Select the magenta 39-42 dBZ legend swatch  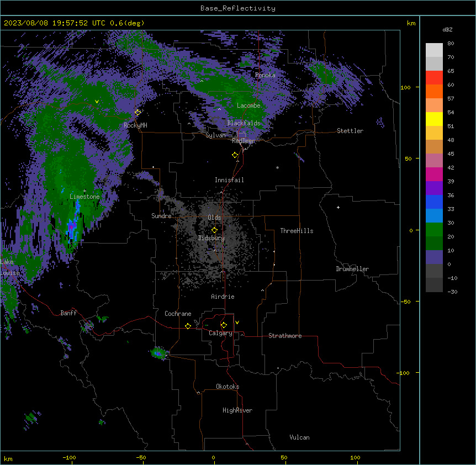pyautogui.click(x=434, y=174)
